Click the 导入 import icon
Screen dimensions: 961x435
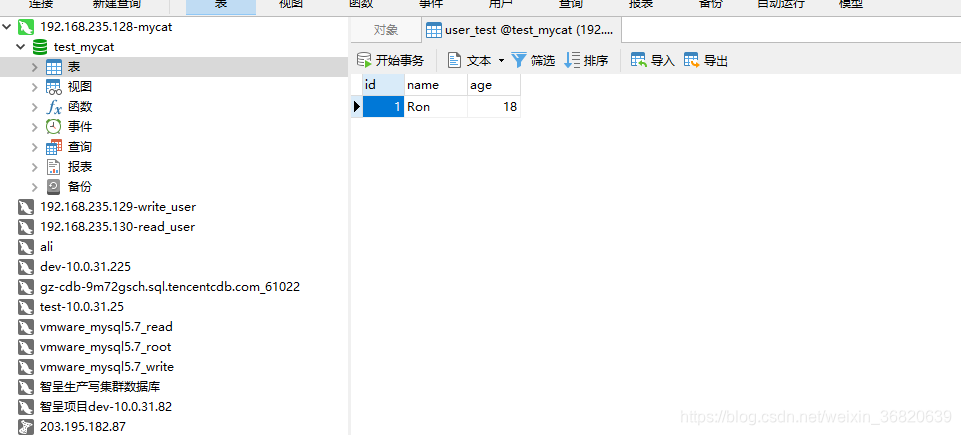639,60
